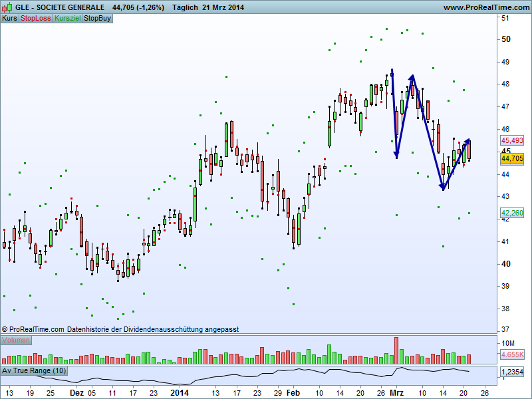Click the green 42,260 price tag
The height and width of the screenshot is (399, 532).
tap(512, 213)
